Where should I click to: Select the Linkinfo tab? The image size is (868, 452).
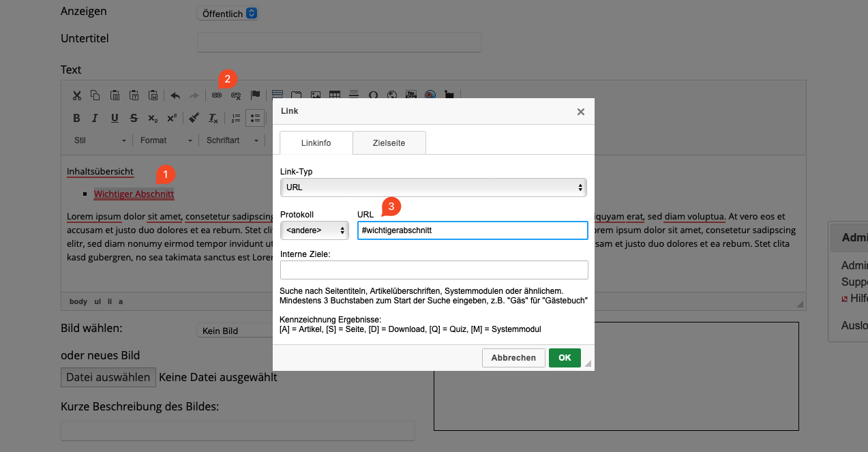tap(316, 143)
